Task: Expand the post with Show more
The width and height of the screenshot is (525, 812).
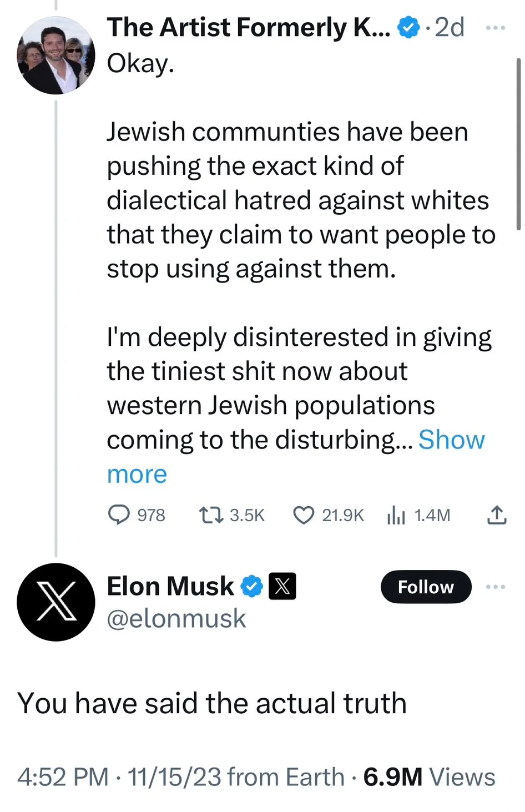Action: [x=451, y=440]
